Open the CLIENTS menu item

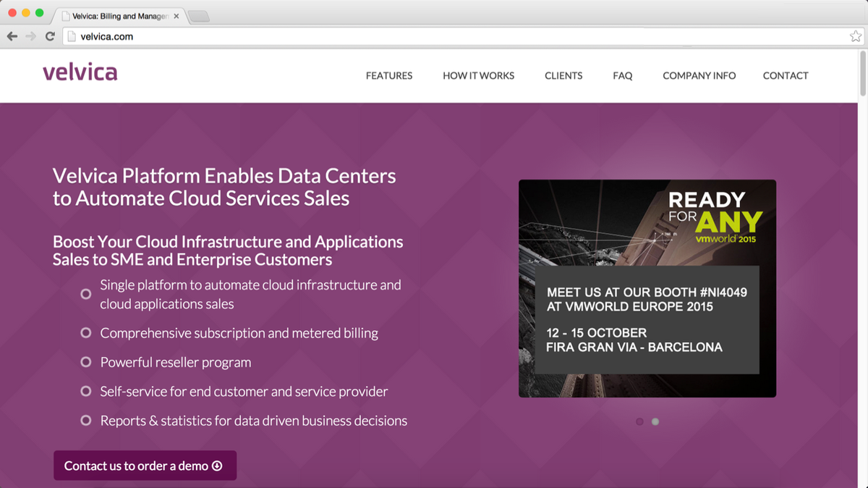(x=563, y=75)
